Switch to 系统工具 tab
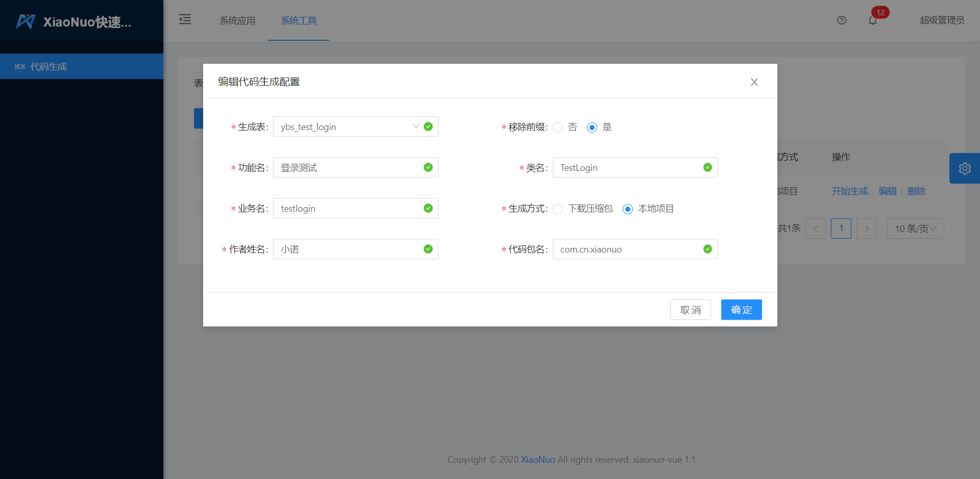Screen dimensions: 980x479 click(299, 20)
